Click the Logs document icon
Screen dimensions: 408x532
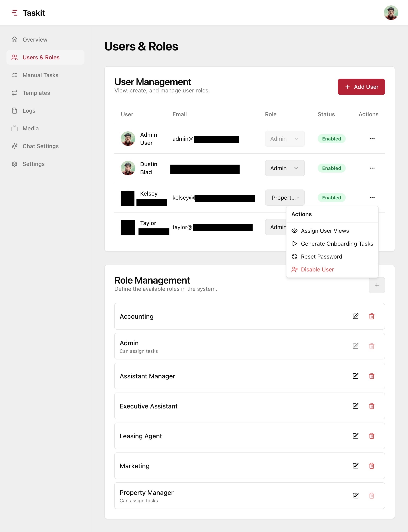[14, 111]
